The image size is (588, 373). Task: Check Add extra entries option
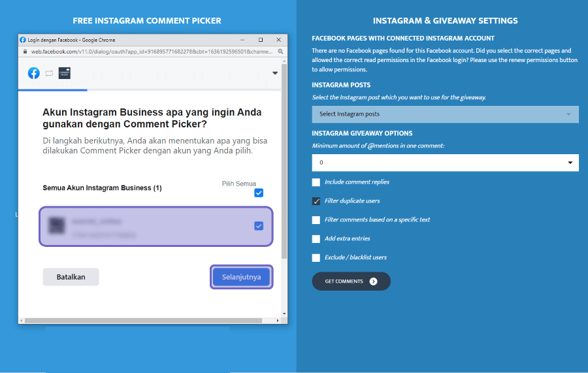pyautogui.click(x=316, y=239)
